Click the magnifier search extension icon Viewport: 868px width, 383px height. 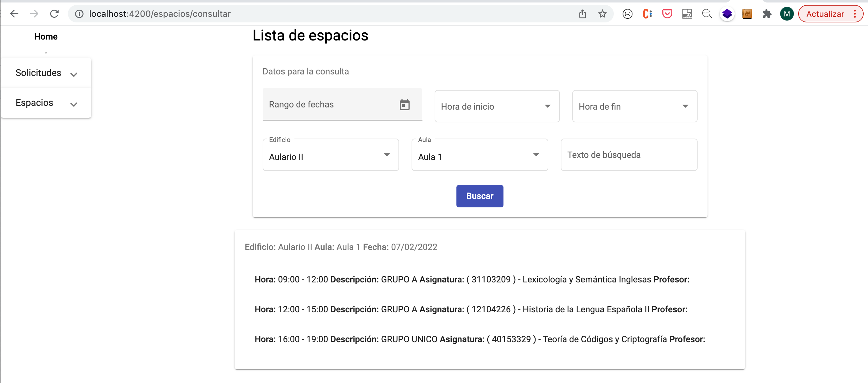click(707, 14)
